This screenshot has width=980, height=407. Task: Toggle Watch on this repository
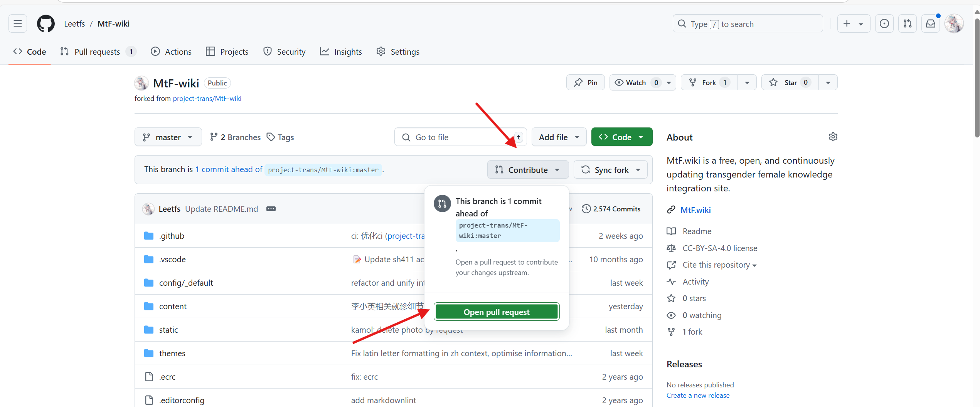tap(636, 83)
